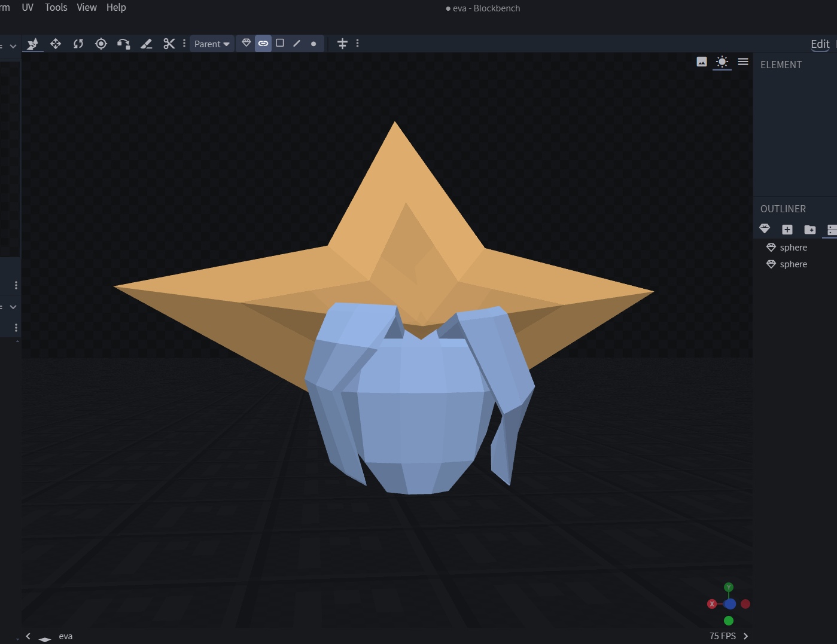
Task: Click the blue Z axis gizmo ball
Action: point(730,604)
